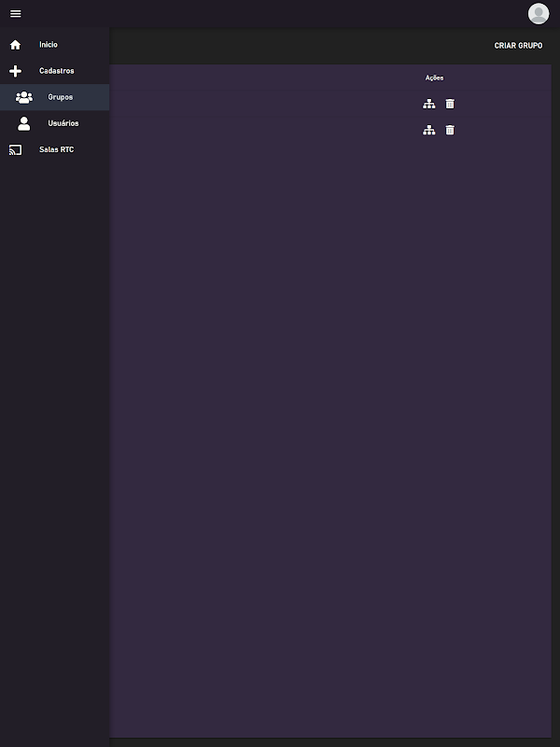Click the people icon next to Grupos
The height and width of the screenshot is (747, 560).
24,97
